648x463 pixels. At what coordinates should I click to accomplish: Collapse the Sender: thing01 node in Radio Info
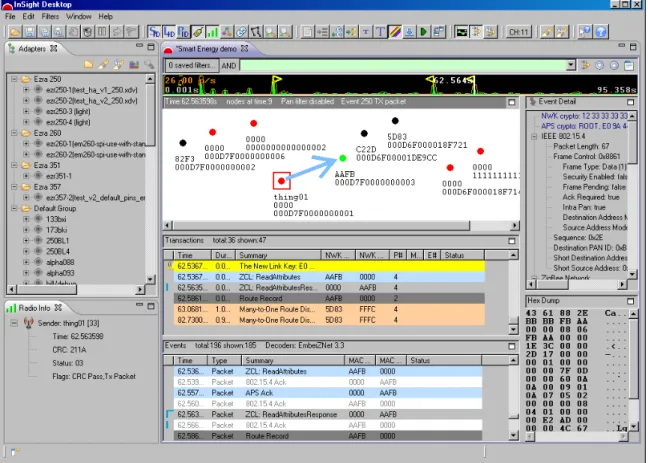14,323
